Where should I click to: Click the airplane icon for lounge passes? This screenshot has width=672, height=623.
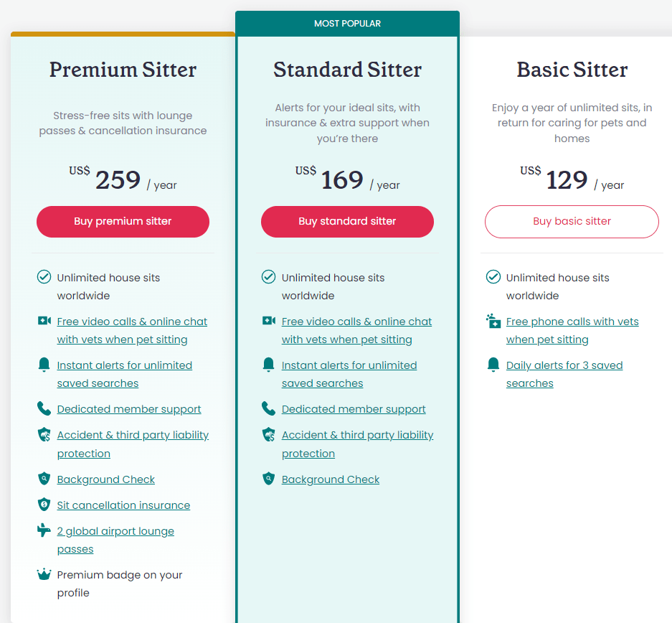pos(44,530)
